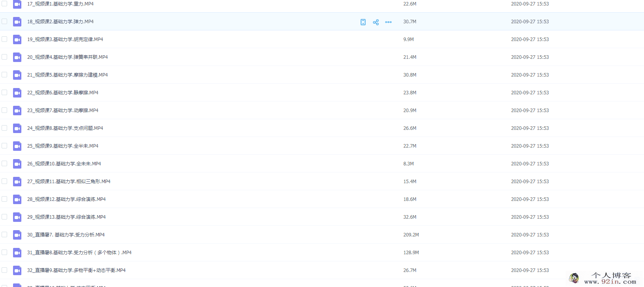Select checkbox of 27_视频课11 相似三角形.MP4
This screenshot has height=287, width=644.
click(x=4, y=181)
